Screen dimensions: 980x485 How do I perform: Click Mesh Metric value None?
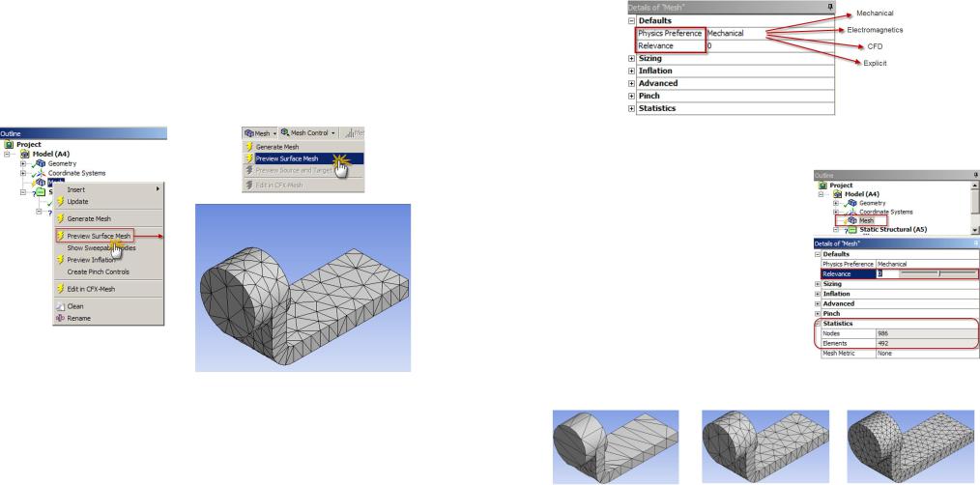pyautogui.click(x=928, y=354)
